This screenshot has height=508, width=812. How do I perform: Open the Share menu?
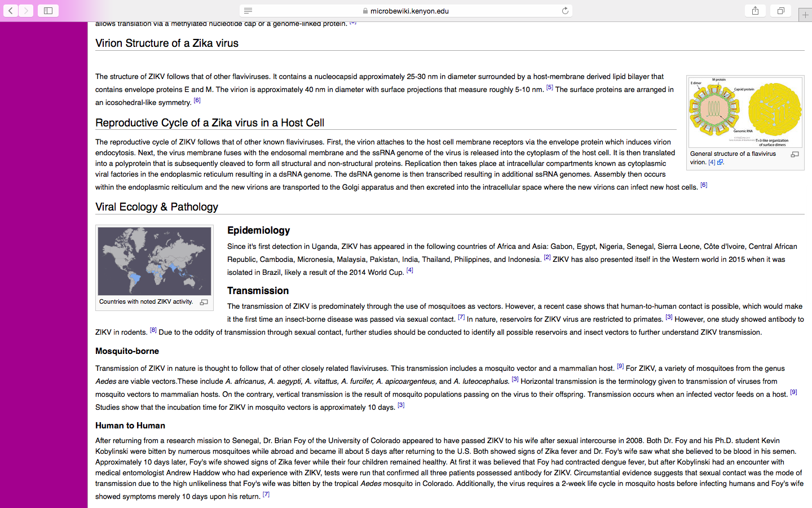click(x=755, y=11)
